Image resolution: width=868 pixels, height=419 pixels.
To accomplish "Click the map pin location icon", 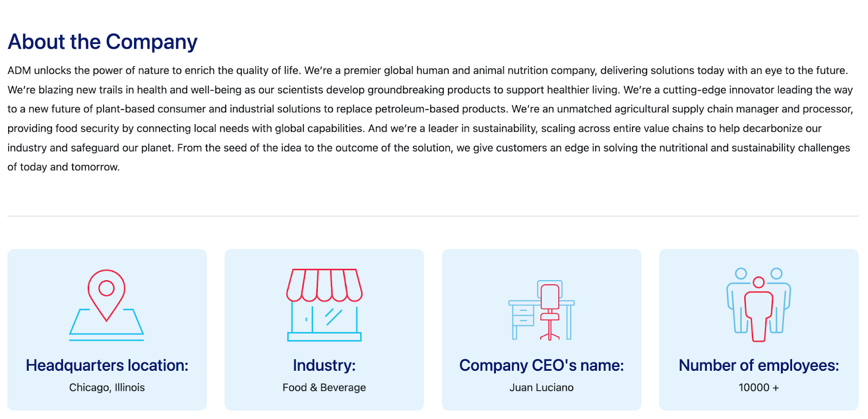I will pos(106,305).
